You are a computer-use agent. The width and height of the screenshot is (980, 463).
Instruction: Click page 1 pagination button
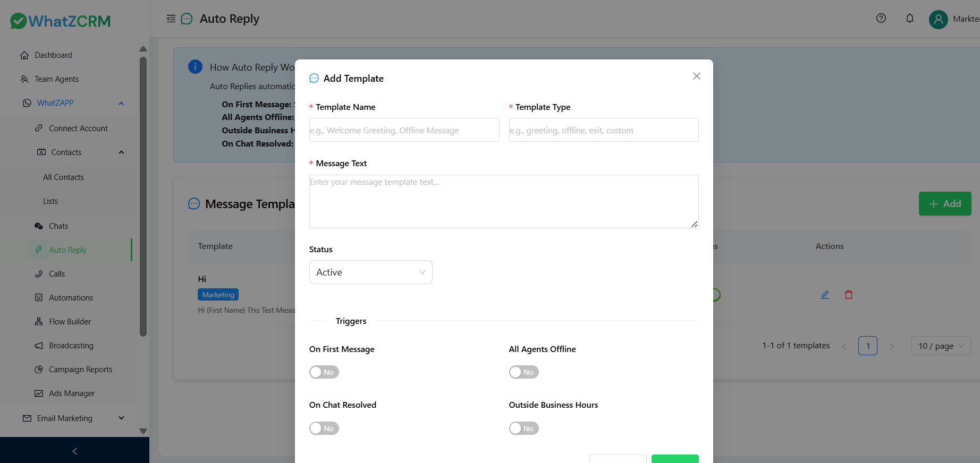click(x=867, y=346)
